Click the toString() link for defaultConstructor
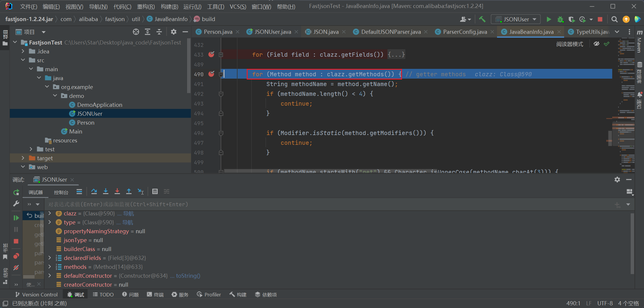 click(188, 276)
